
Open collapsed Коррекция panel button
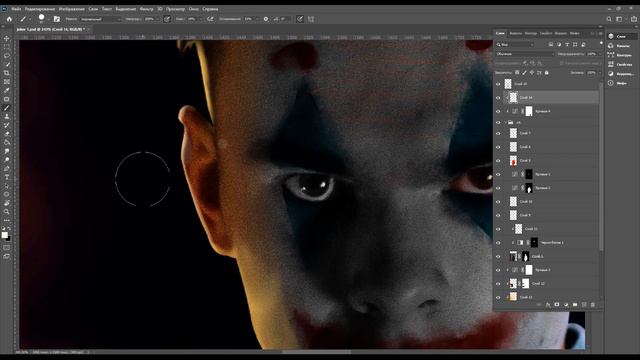(620, 73)
